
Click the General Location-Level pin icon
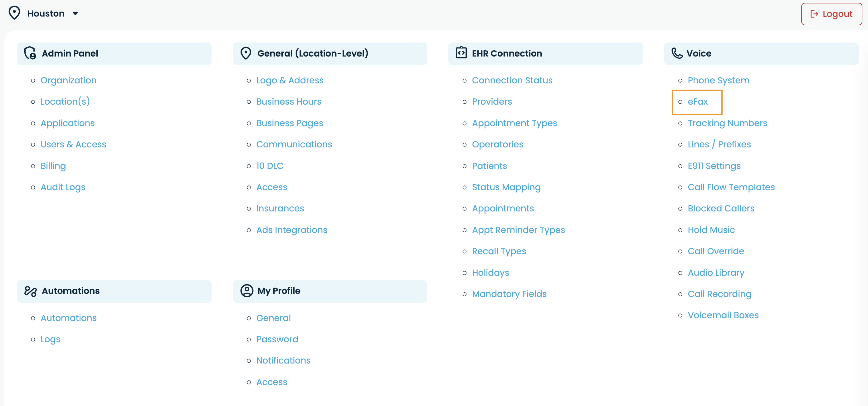[x=246, y=53]
